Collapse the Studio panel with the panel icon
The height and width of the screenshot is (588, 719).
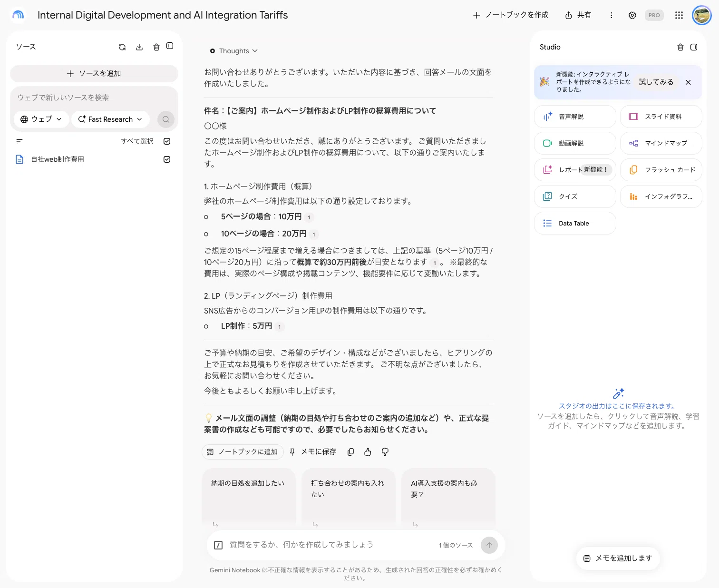click(x=694, y=47)
